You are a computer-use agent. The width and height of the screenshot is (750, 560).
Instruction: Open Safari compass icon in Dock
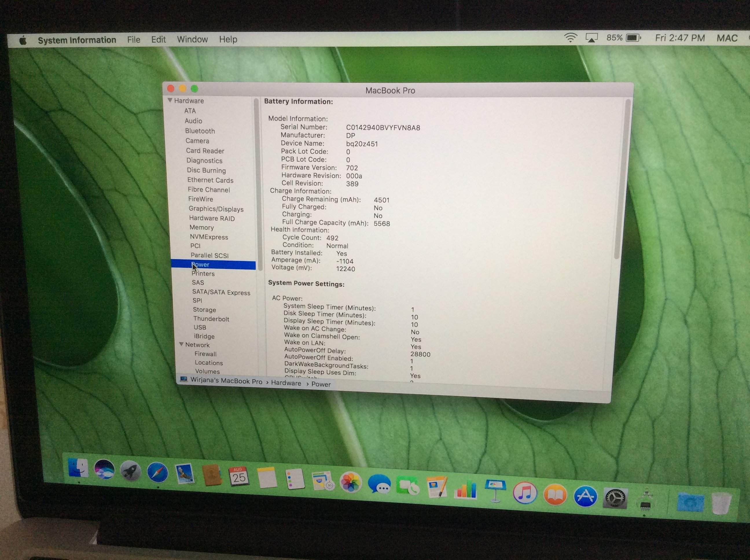157,472
